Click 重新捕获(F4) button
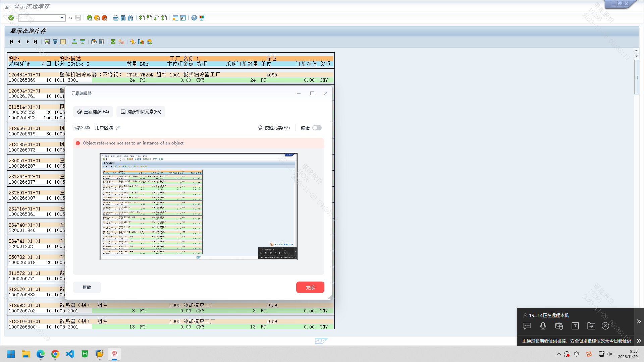 (x=93, y=112)
